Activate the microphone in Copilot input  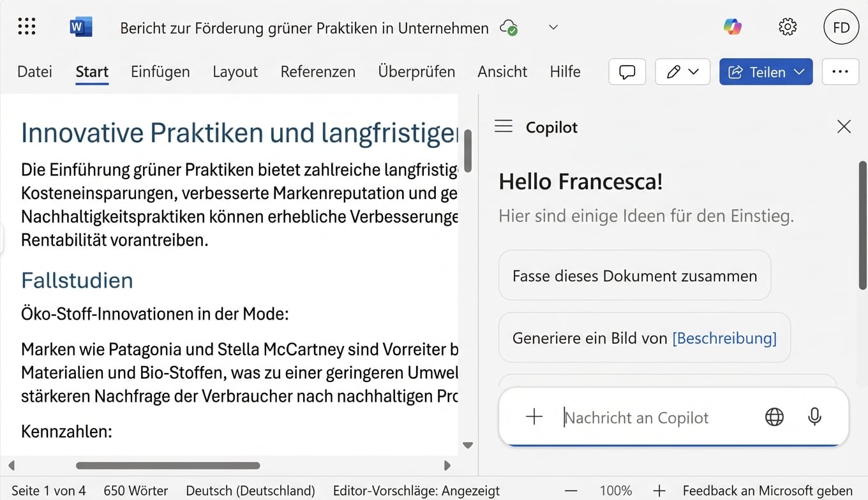coord(814,417)
